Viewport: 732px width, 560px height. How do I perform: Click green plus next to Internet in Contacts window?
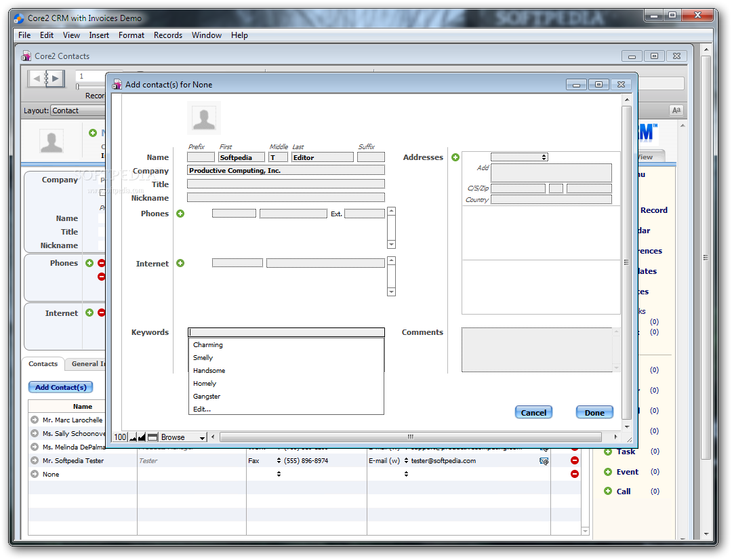(89, 313)
